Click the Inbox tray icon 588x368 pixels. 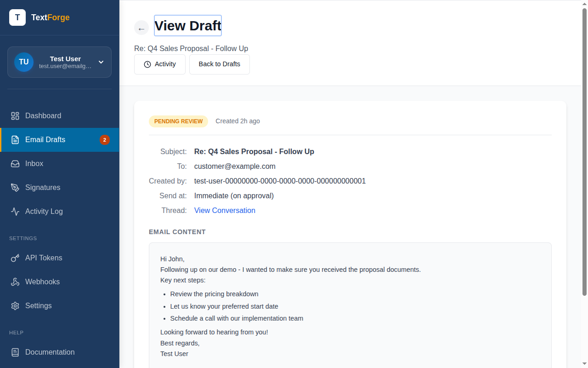coord(15,164)
